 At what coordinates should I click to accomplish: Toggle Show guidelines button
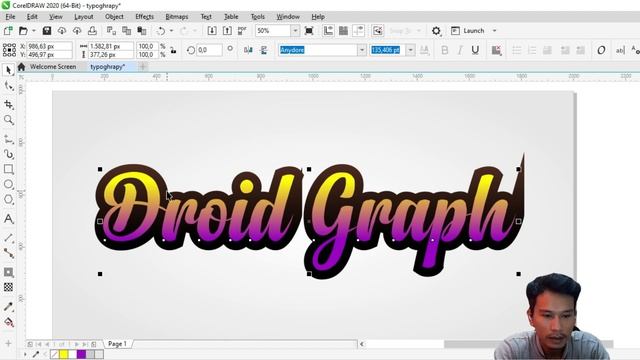pos(359,31)
